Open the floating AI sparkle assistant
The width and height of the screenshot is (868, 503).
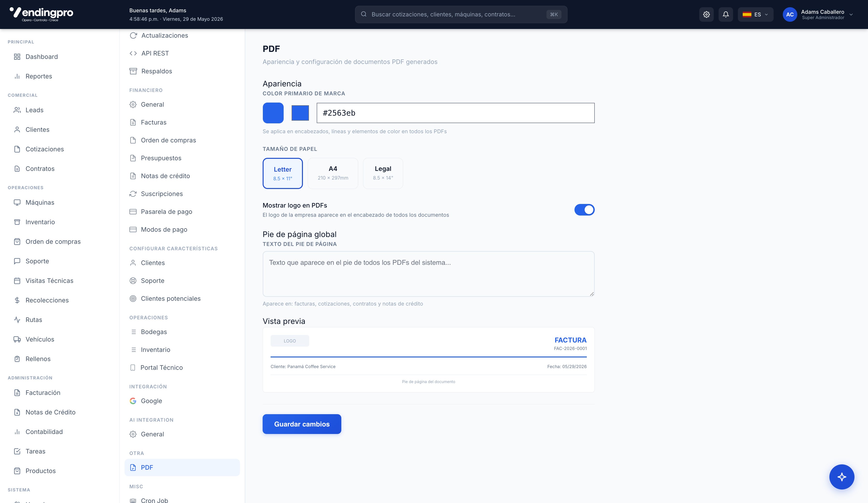841,477
